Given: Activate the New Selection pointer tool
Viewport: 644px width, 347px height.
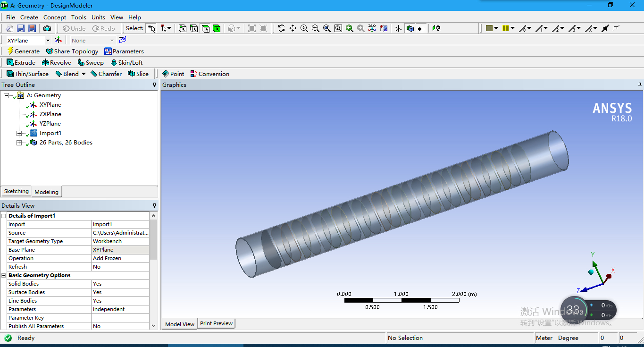Looking at the screenshot, I should tap(151, 28).
